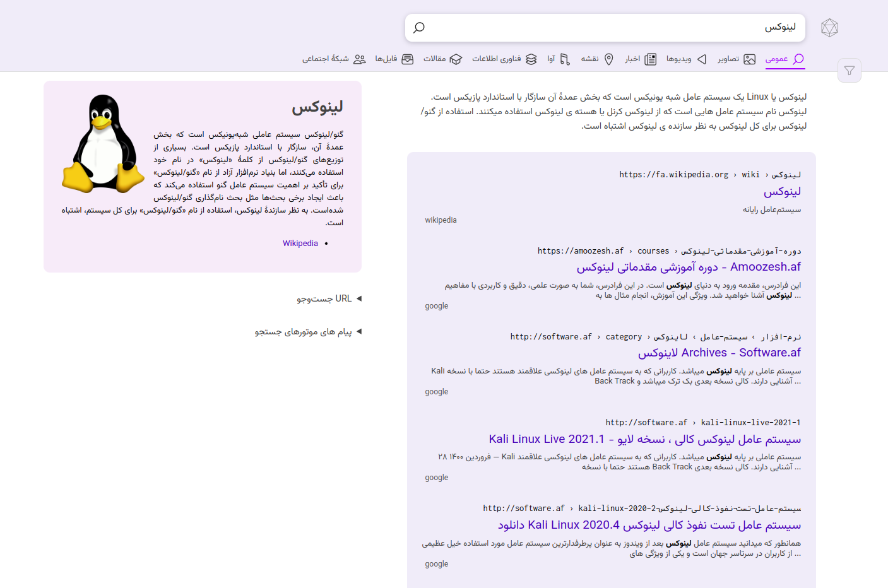Click the عمومی tab magnifier icon

798,59
